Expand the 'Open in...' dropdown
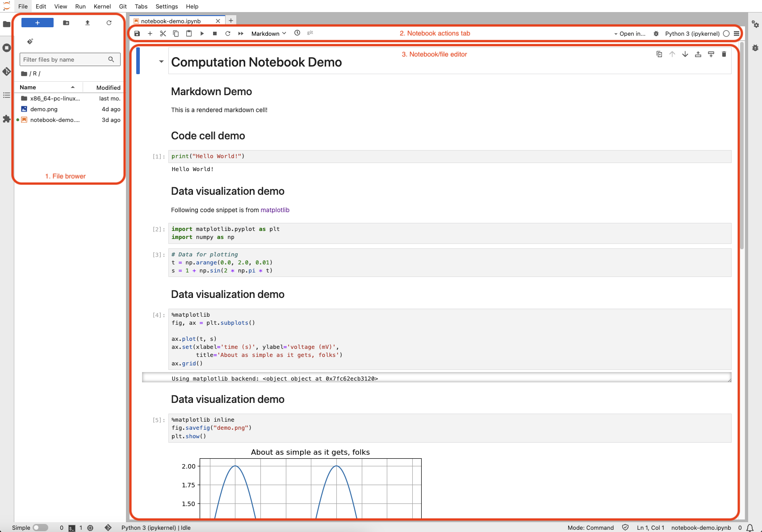Image resolution: width=762 pixels, height=532 pixels. [x=630, y=34]
